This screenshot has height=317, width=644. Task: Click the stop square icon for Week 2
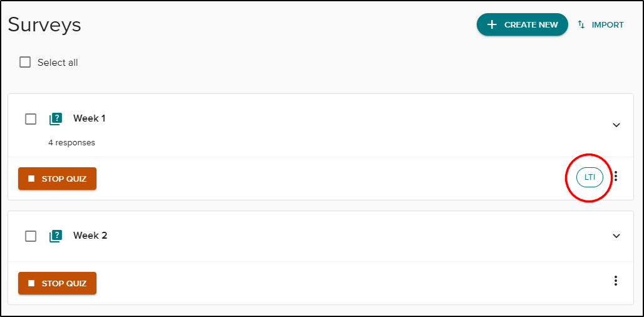pyautogui.click(x=31, y=283)
